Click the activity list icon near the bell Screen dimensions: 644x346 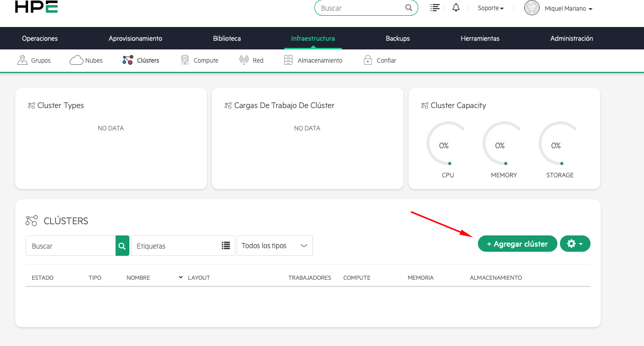(435, 7)
